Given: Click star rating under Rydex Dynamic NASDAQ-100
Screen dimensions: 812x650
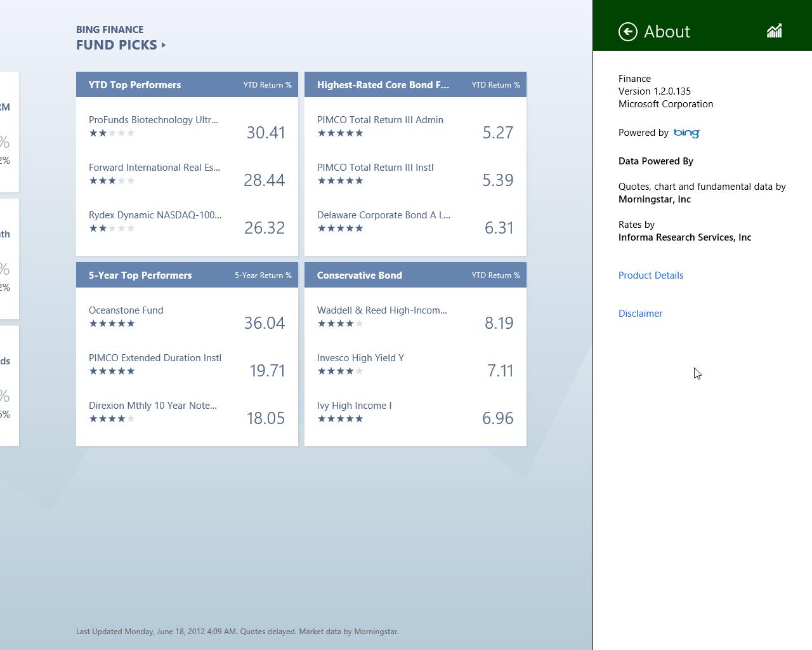Looking at the screenshot, I should [112, 229].
